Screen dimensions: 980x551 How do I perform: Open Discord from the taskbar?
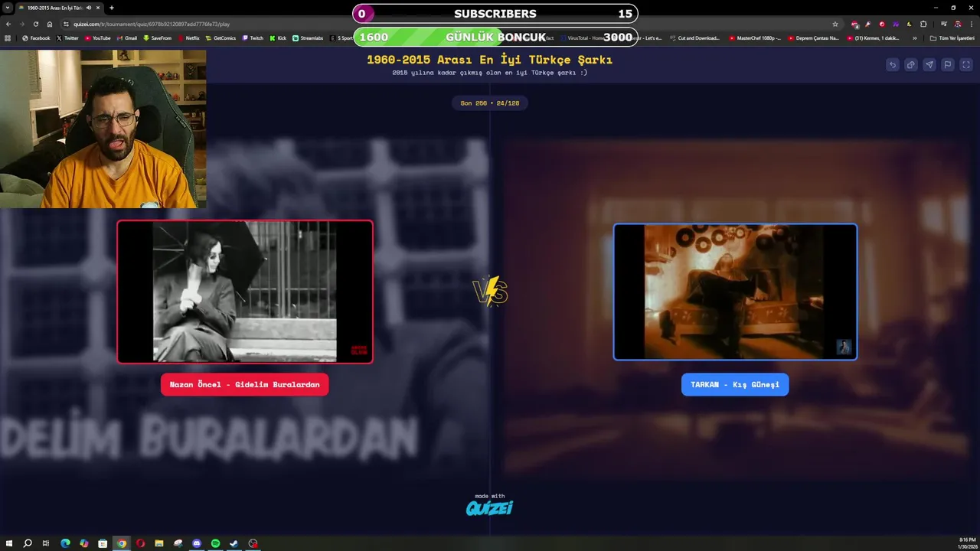pos(197,543)
